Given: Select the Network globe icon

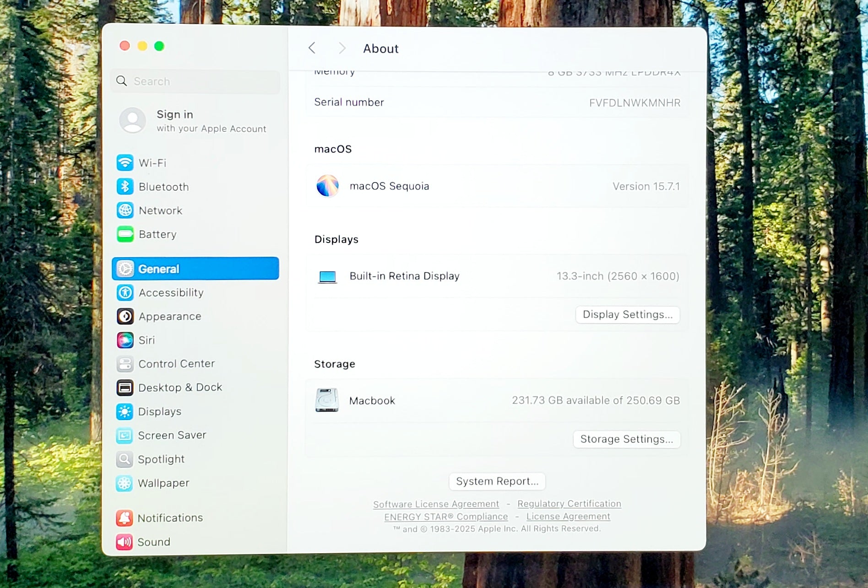Looking at the screenshot, I should 125,210.
